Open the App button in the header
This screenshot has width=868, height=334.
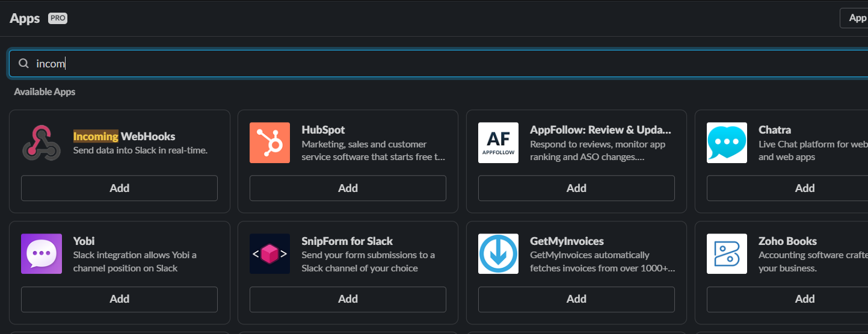854,18
